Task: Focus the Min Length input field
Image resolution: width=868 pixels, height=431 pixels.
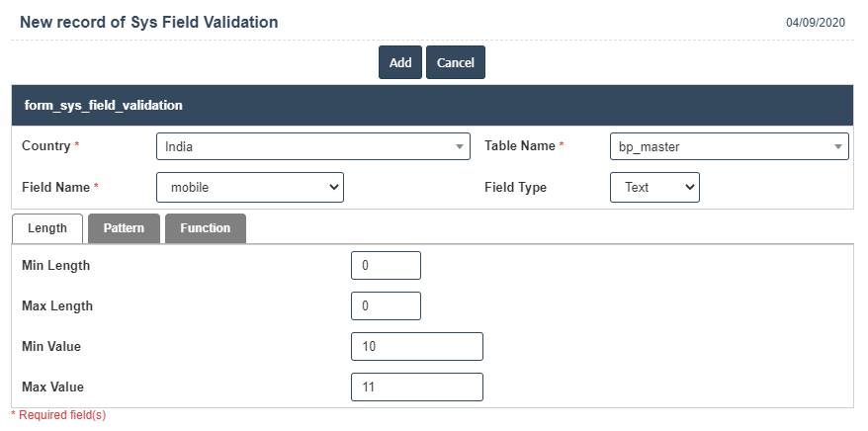Action: tap(386, 266)
